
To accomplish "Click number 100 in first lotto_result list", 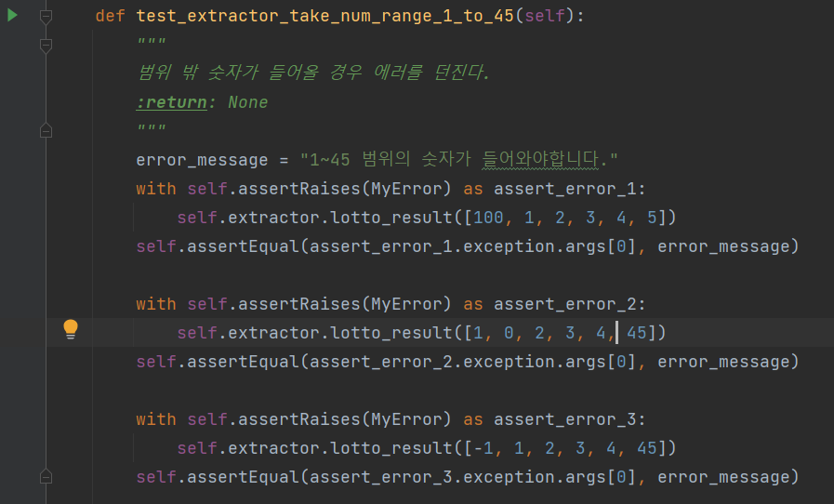I will pyautogui.click(x=488, y=218).
